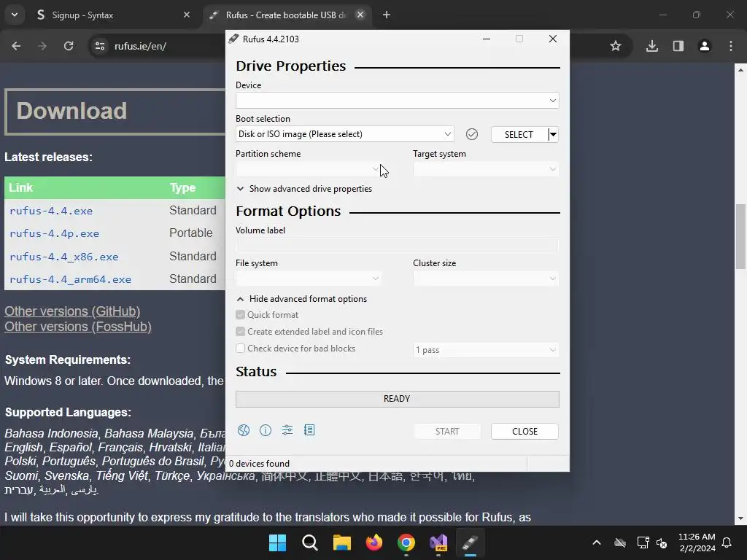The image size is (747, 560).
Task: Click the Rufus taskbar icon
Action: coord(471,542)
